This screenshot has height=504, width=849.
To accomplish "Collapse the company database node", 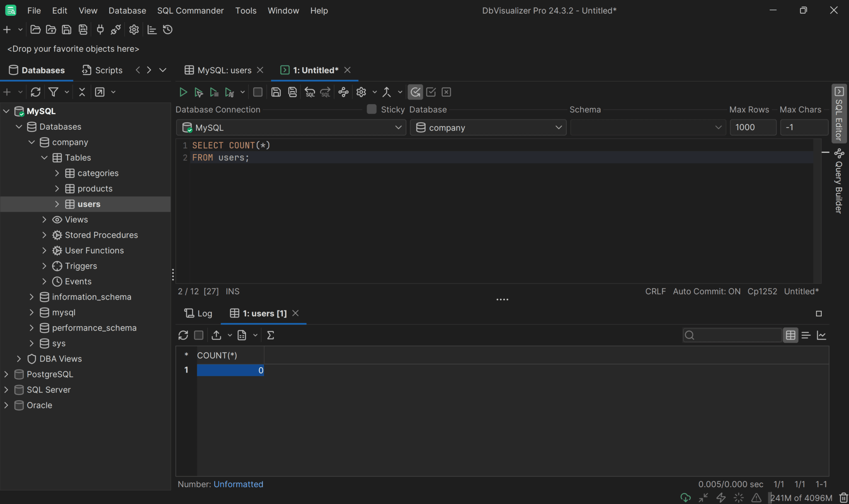I will tap(32, 142).
